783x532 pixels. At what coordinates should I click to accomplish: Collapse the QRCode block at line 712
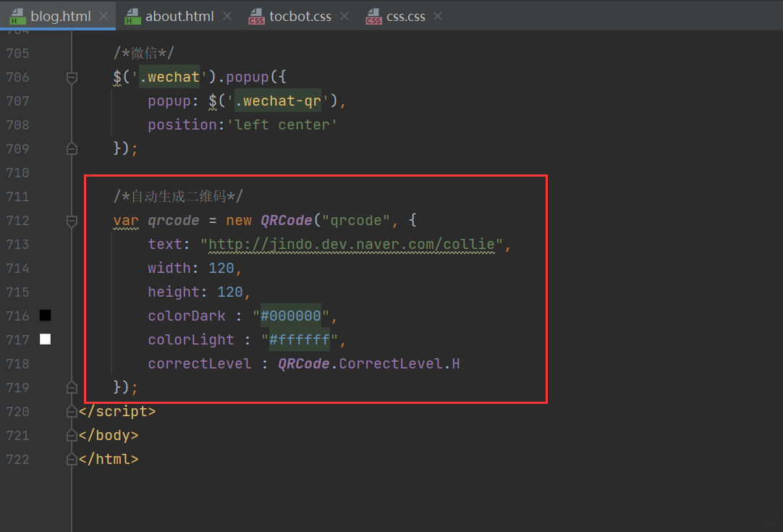pyautogui.click(x=72, y=221)
